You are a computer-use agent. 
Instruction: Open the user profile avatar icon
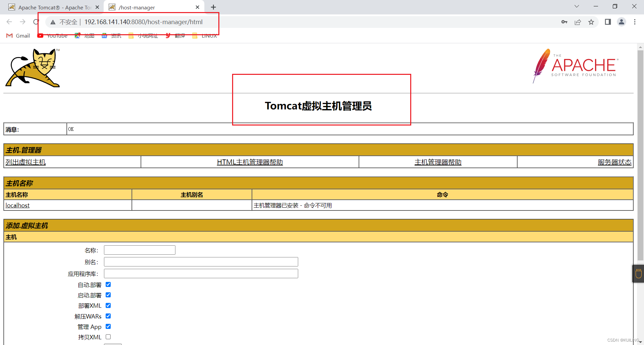click(621, 22)
